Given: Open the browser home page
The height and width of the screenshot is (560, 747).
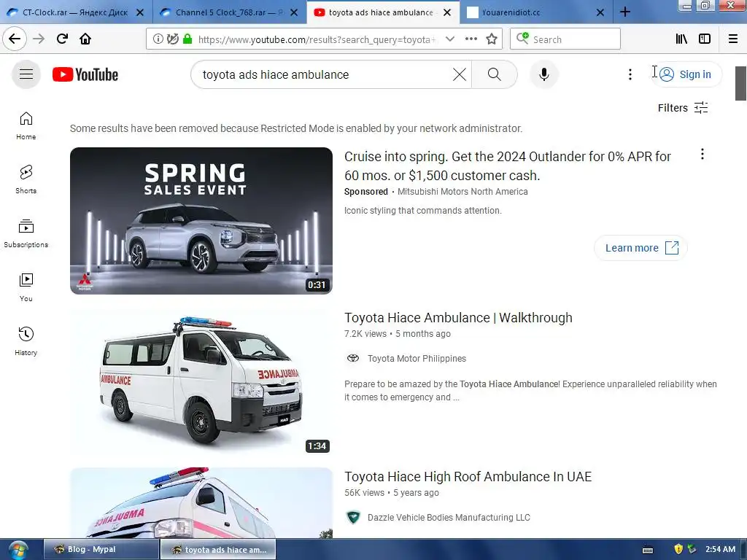Looking at the screenshot, I should click(85, 39).
